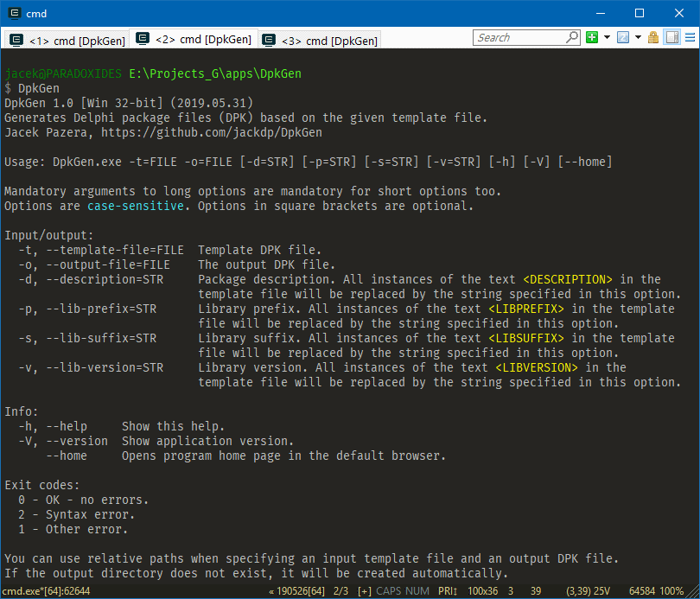700x599 pixels.
Task: Click the '-h, --help' option line
Action: [x=122, y=426]
